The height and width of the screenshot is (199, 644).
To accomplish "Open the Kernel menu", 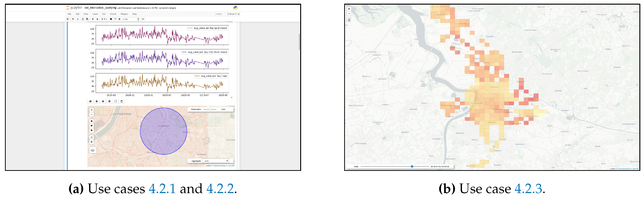I will click(x=113, y=14).
